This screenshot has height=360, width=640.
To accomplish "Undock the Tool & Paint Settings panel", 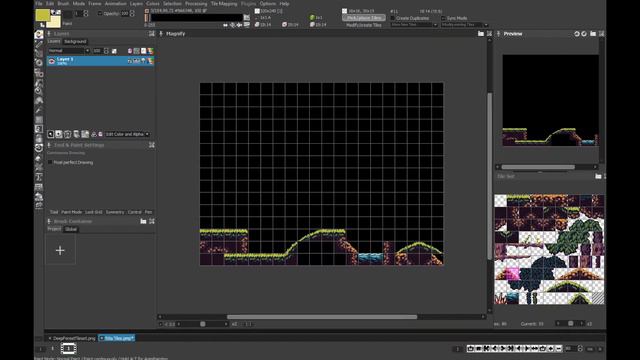I will [x=152, y=145].
